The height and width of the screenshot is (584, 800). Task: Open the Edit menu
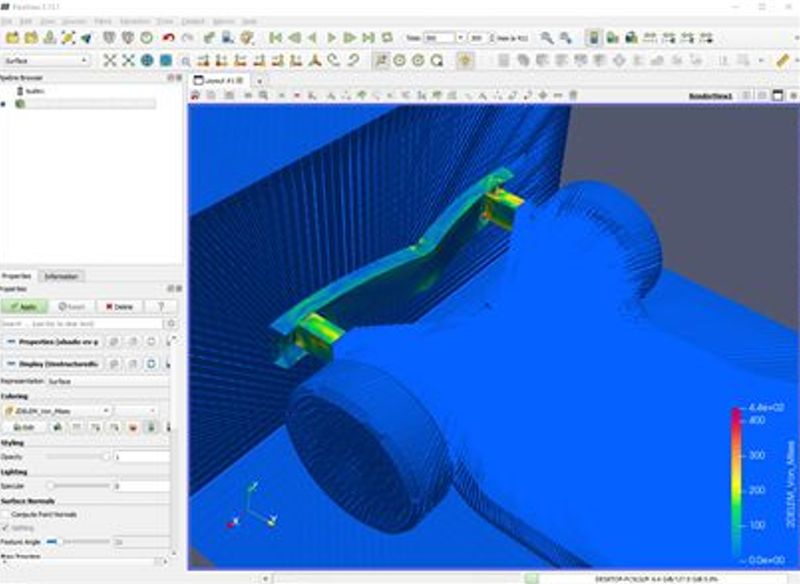[x=26, y=21]
